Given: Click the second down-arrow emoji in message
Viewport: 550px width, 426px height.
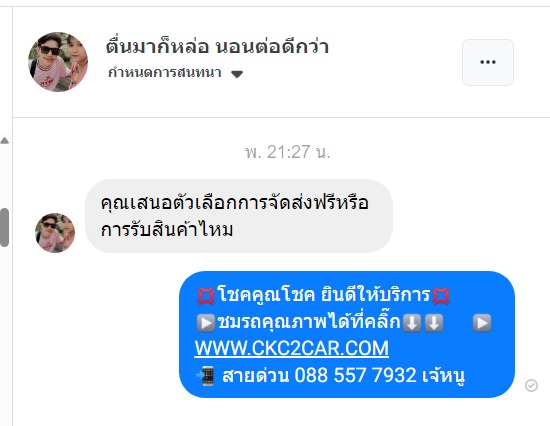Looking at the screenshot, I should (434, 323).
